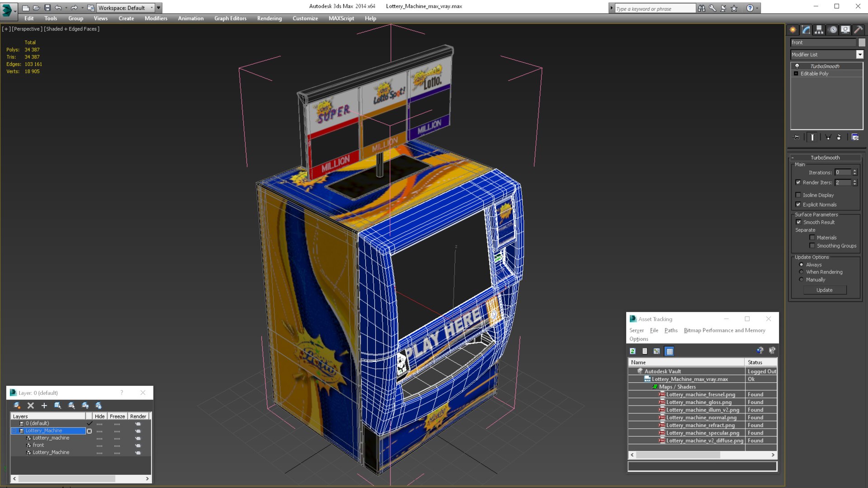
Task: Click the Delete layer X icon
Action: [x=31, y=405]
